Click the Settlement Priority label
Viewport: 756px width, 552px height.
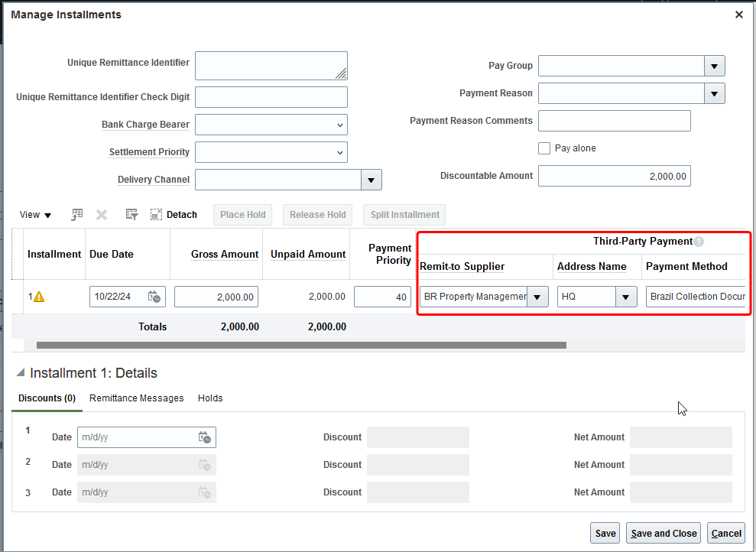149,152
